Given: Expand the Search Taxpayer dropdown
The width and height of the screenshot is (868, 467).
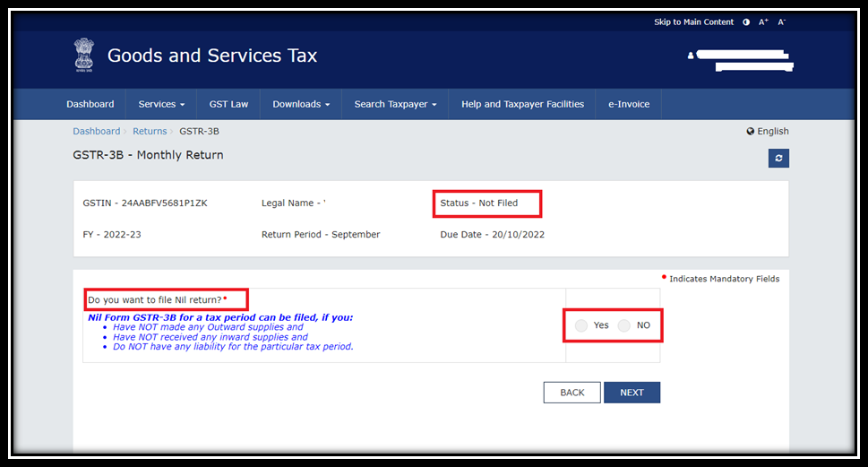Looking at the screenshot, I should coord(395,104).
